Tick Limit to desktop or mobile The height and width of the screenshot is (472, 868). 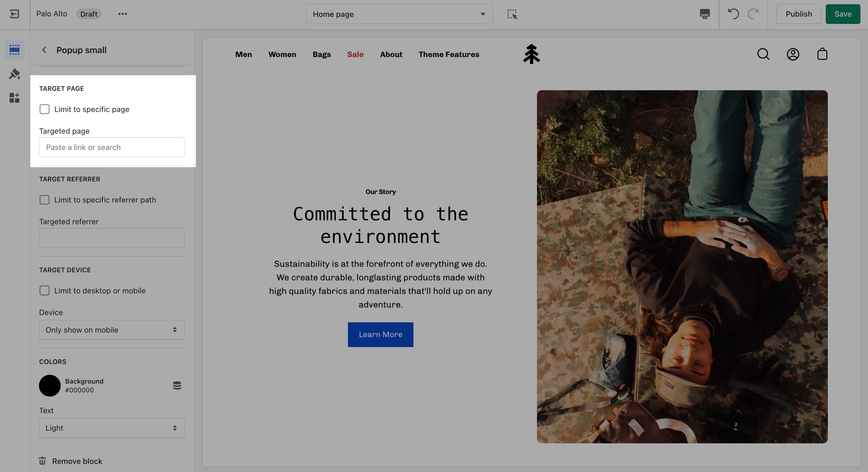click(x=44, y=290)
